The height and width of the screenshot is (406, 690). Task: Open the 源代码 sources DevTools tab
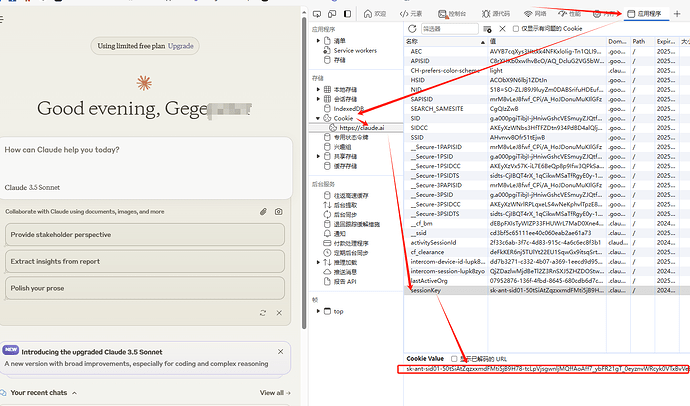pyautogui.click(x=496, y=14)
